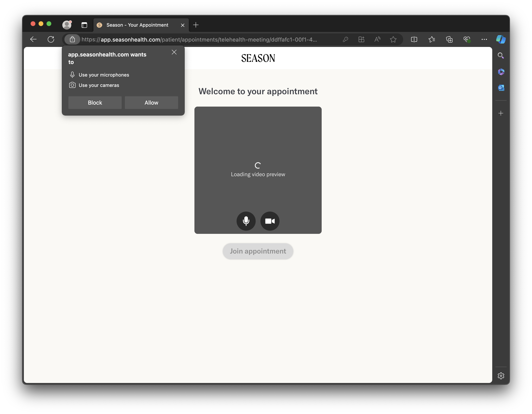532x414 pixels.
Task: Open the saved passwords key icon
Action: click(345, 39)
